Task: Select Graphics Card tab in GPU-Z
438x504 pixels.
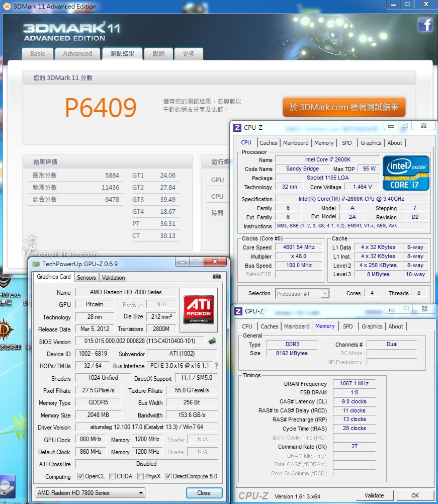Action: click(54, 277)
